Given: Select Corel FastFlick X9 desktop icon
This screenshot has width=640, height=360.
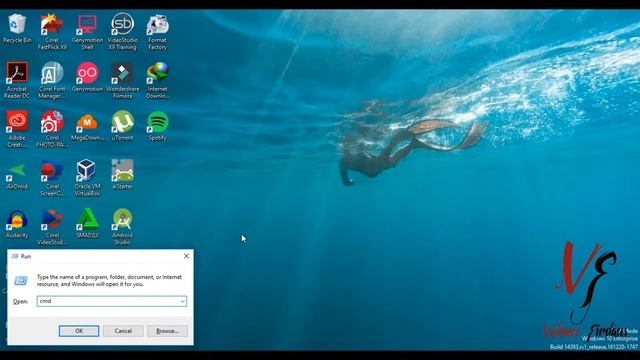Looking at the screenshot, I should [52, 32].
